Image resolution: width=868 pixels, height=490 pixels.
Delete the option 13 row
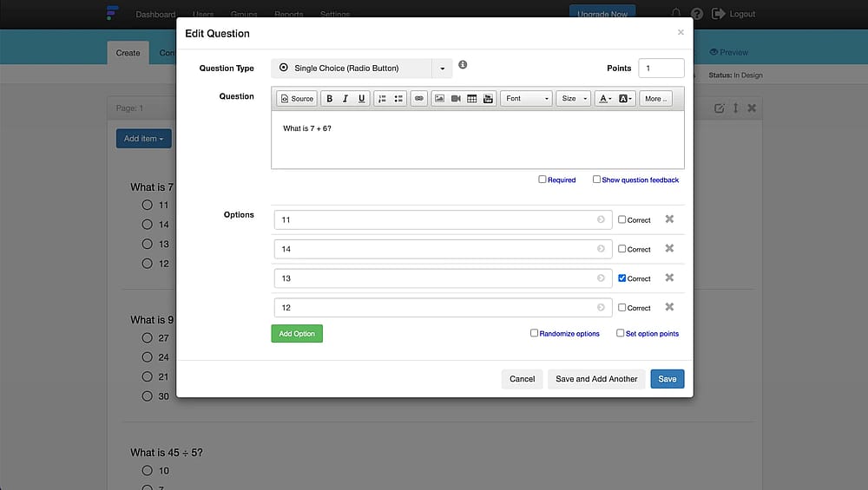(669, 278)
